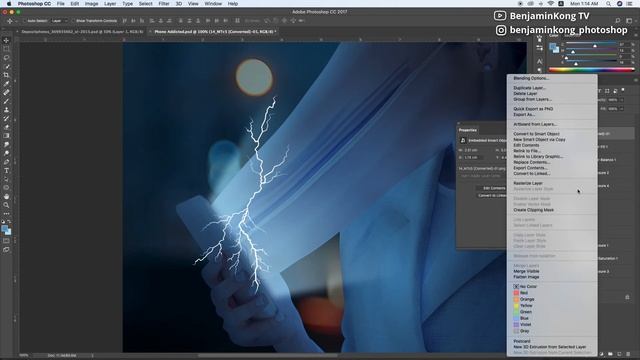Open the Layer menu in menu bar
Image resolution: width=640 pixels, height=360 pixels.
110,4
